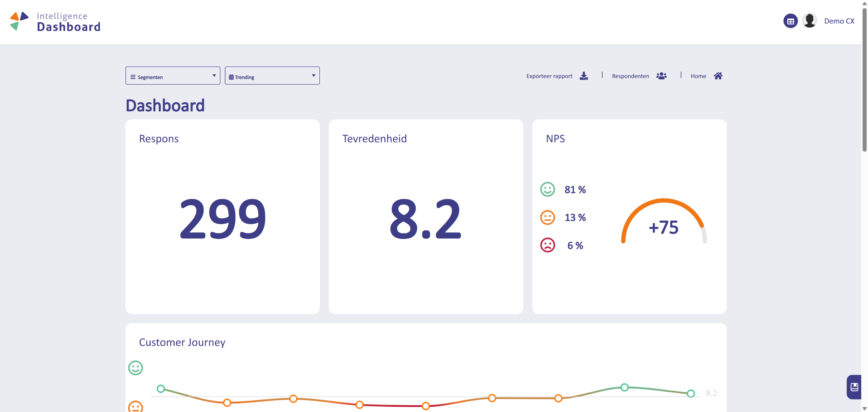Screen dimensions: 868x412
Task: Click the Home house icon
Action: point(718,76)
